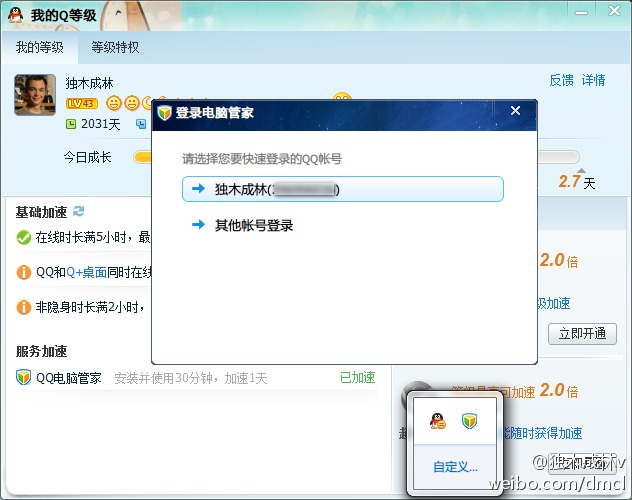Image resolution: width=632 pixels, height=500 pixels.
Task: Click the LV43 level badge
Action: click(82, 104)
